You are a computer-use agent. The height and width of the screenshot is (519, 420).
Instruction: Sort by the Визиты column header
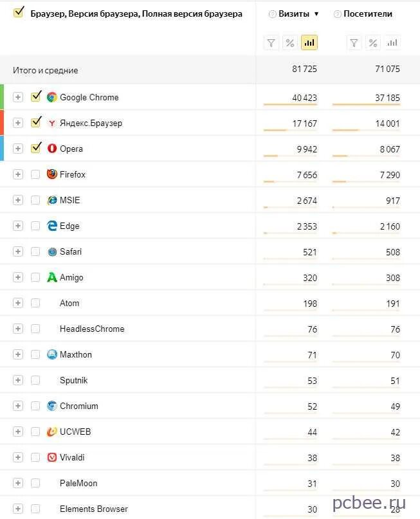click(x=294, y=14)
